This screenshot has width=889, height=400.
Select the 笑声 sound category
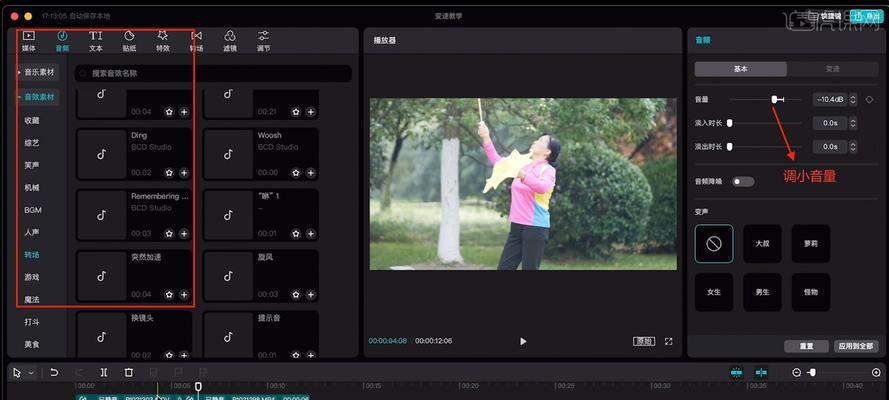32,165
